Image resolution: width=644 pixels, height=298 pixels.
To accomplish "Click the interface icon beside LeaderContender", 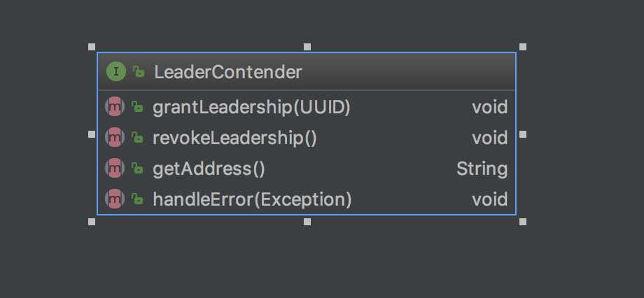I will pos(115,72).
